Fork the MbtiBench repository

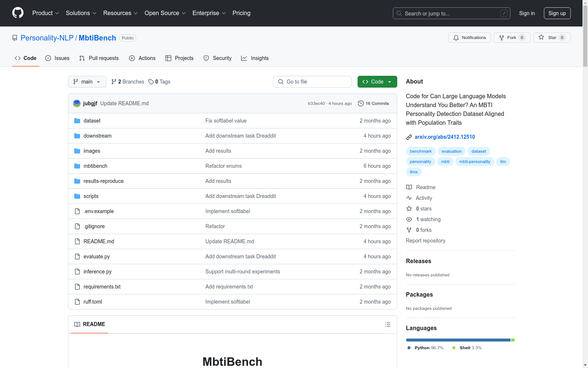[x=512, y=38]
